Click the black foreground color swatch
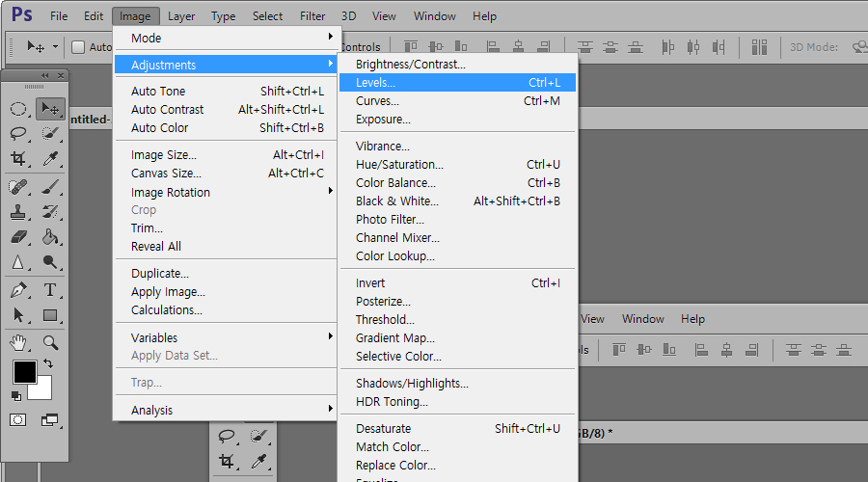This screenshot has width=868, height=482. click(24, 372)
